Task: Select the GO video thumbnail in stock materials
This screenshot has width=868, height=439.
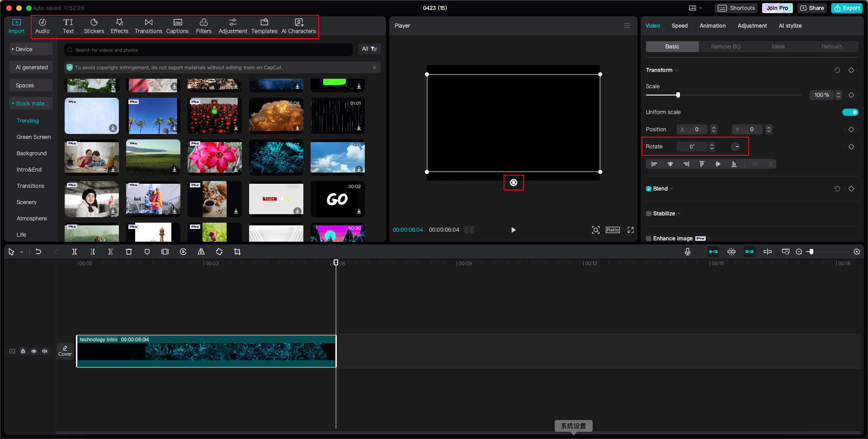Action: [x=337, y=199]
